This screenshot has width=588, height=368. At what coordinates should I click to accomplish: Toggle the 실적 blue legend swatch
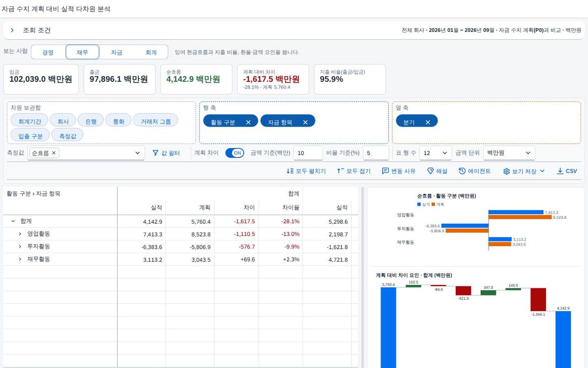tap(419, 204)
